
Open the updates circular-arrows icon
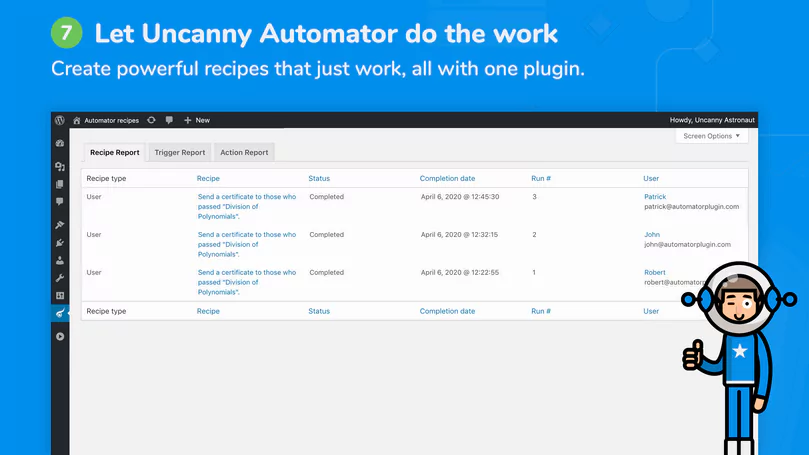pyautogui.click(x=151, y=120)
